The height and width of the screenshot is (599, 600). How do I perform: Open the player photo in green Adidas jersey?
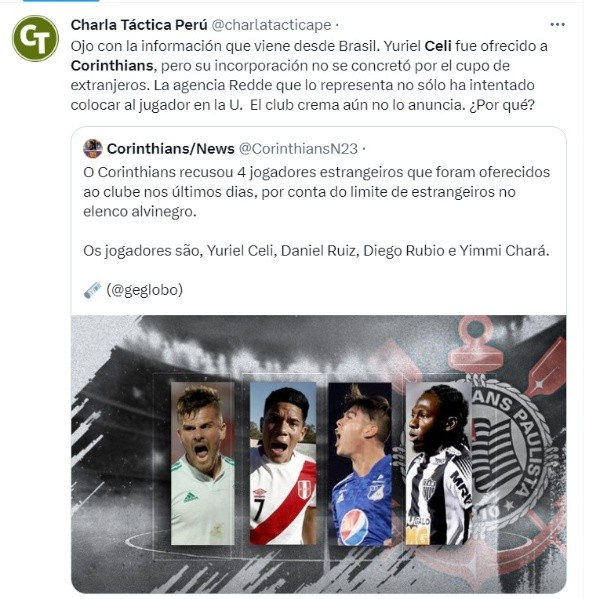[x=202, y=463]
